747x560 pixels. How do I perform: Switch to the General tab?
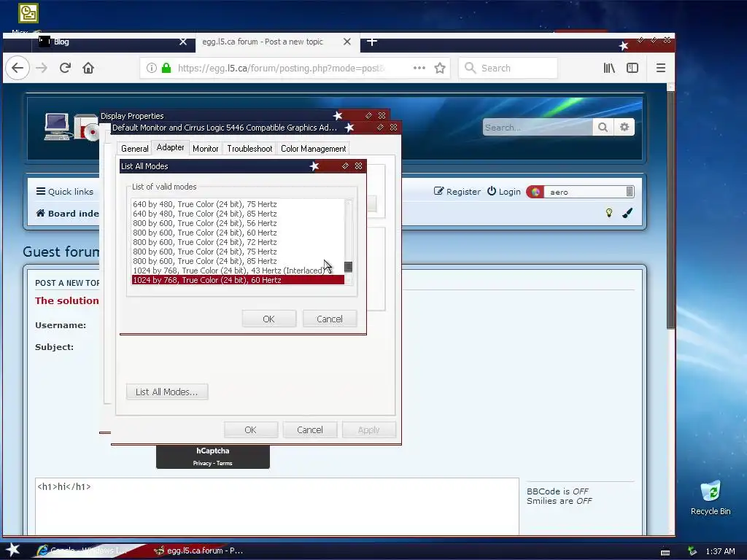pyautogui.click(x=135, y=149)
